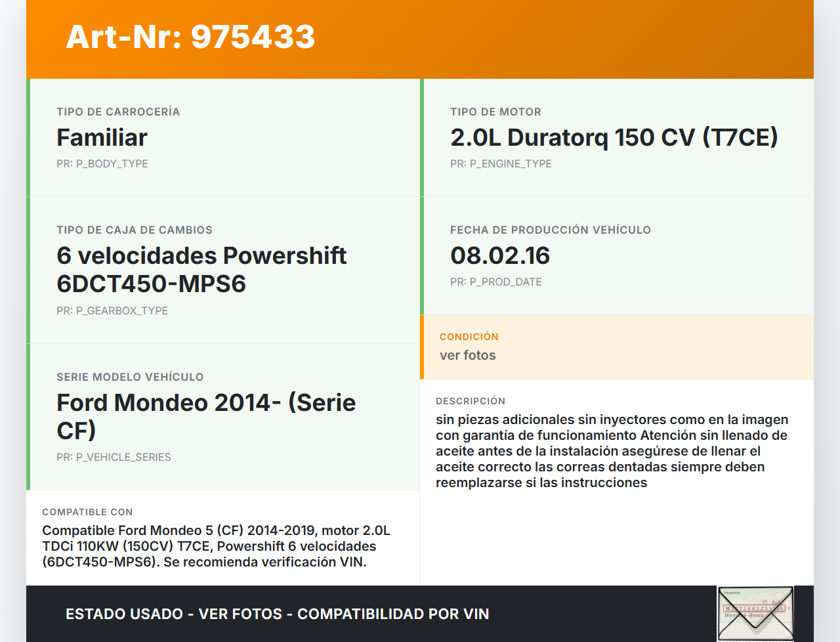Click the Condición section header
Viewport: 840px width, 642px height.
coord(469,336)
